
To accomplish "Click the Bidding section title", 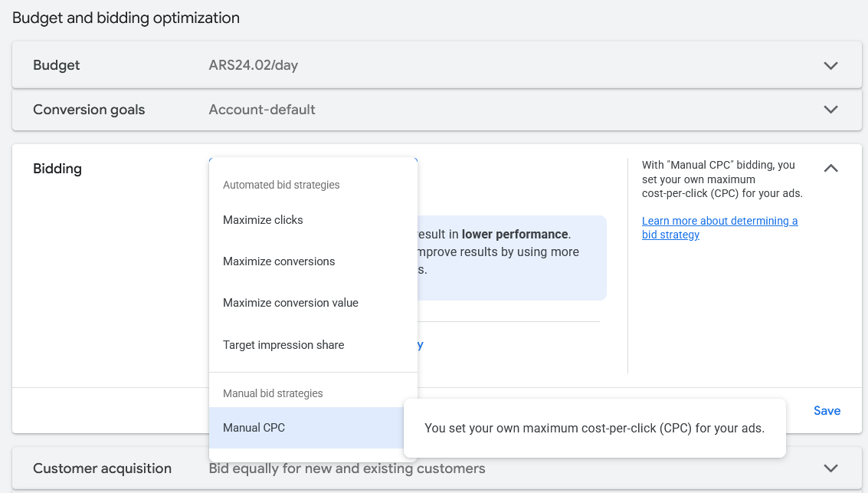I will pyautogui.click(x=57, y=169).
